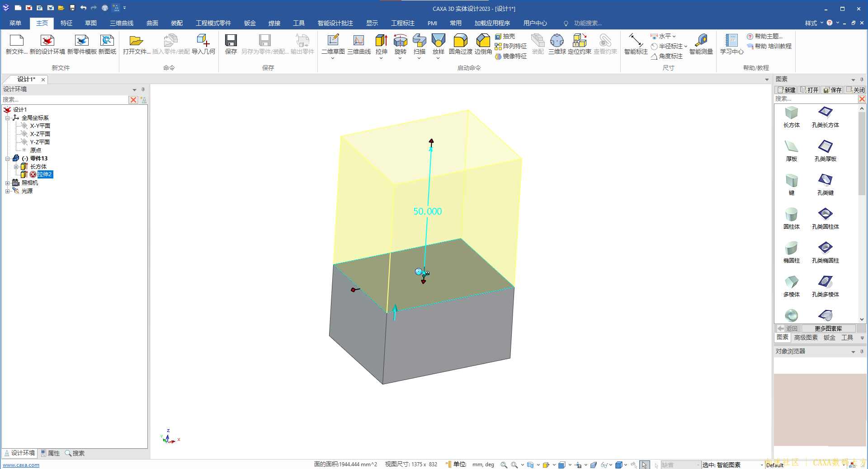This screenshot has width=868, height=469.
Task: Expand the 光源 tree node
Action: [7, 191]
